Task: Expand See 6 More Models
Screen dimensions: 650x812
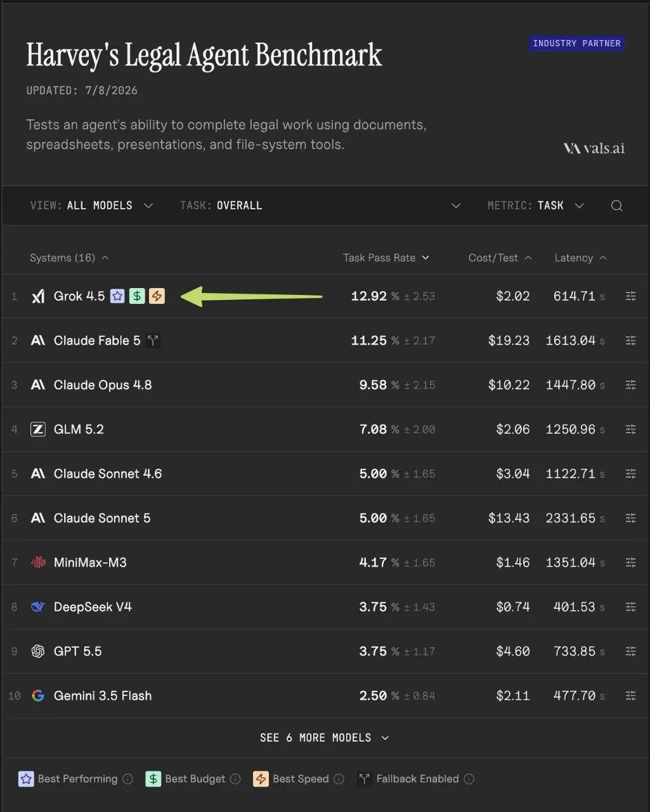Action: (x=324, y=738)
